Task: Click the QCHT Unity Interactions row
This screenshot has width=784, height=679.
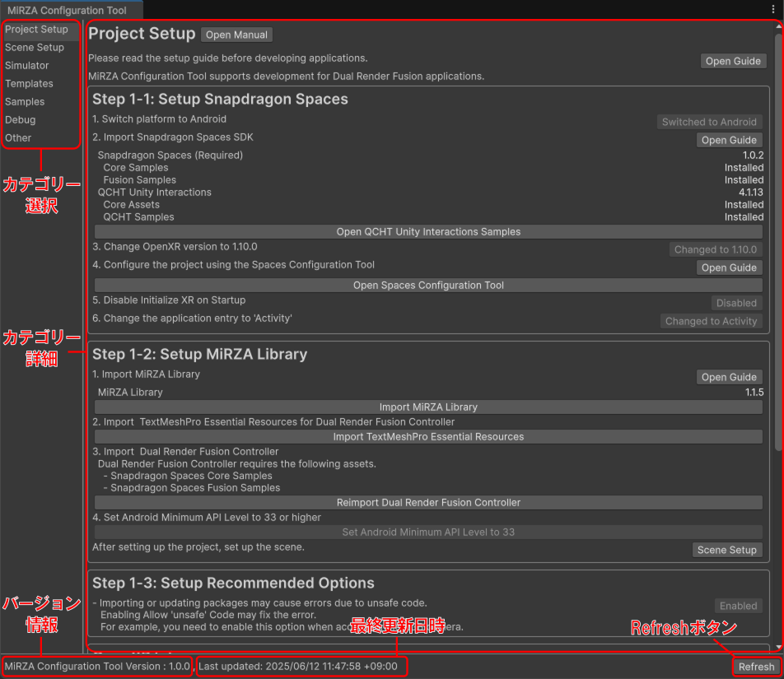Action: (431, 193)
